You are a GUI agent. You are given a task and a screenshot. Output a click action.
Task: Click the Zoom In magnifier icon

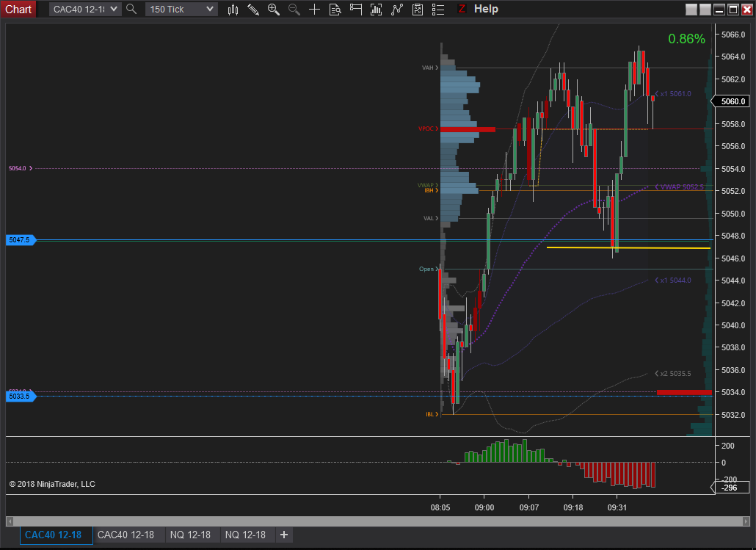click(273, 9)
